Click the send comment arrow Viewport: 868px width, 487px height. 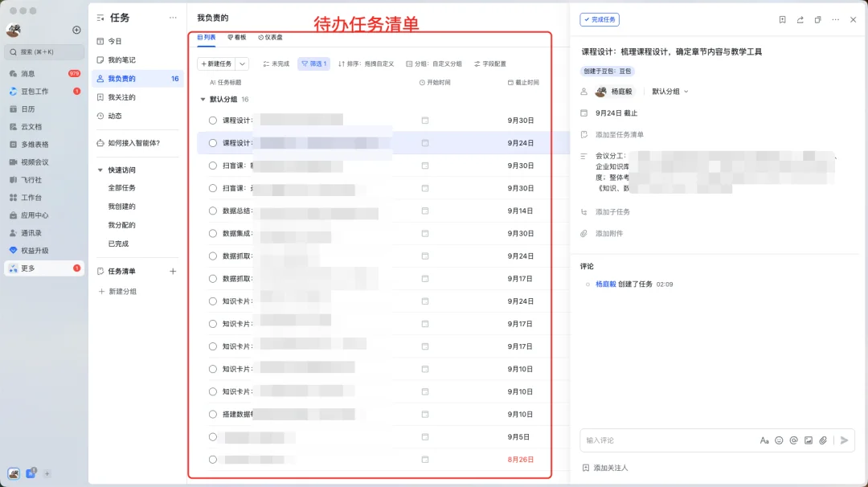(x=844, y=440)
